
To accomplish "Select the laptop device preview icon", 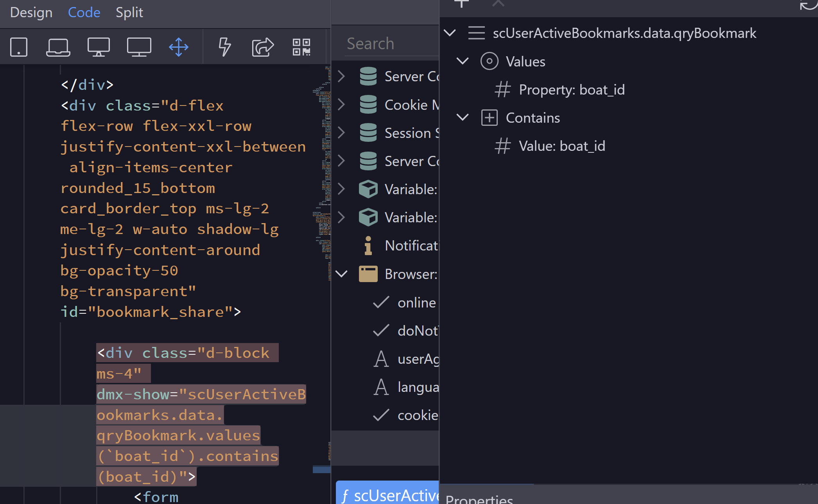I will pos(58,47).
